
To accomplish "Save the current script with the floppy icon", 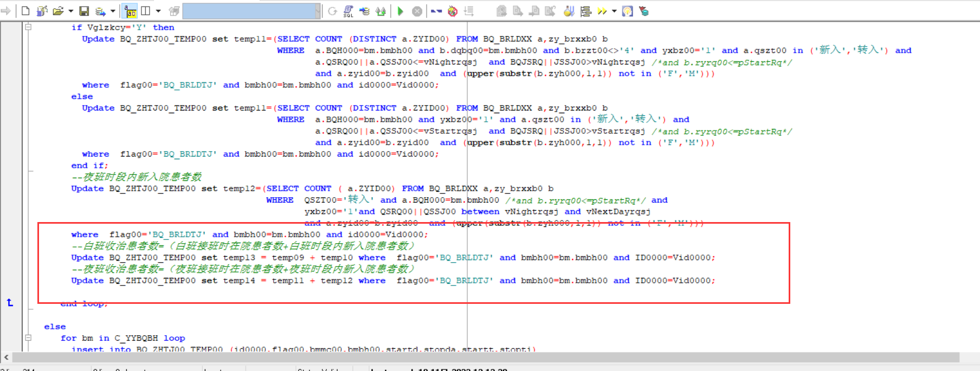I will pos(84,11).
